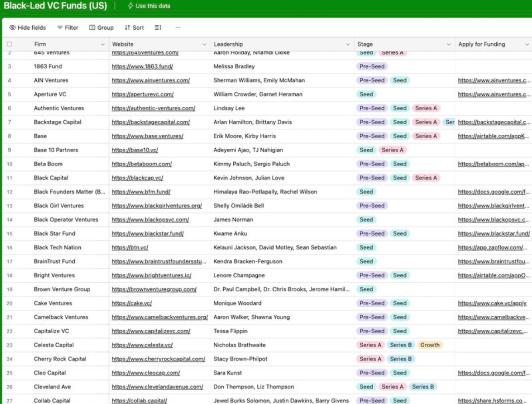Click Series A tag in Base 10 Partners row
Viewport: 532px width, 404px height.
(x=392, y=150)
